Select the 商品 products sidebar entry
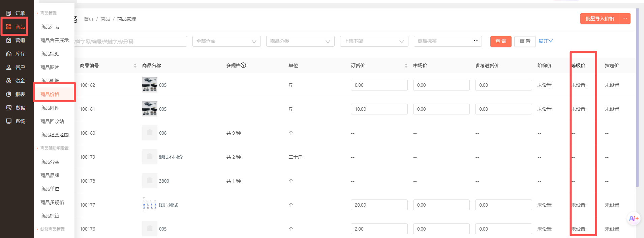 (16, 27)
